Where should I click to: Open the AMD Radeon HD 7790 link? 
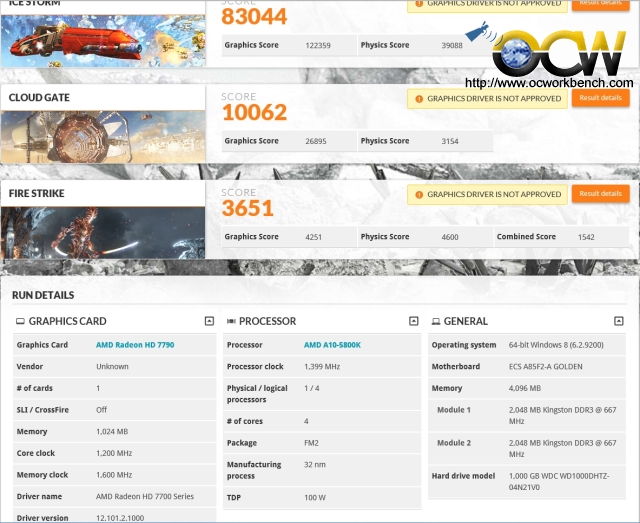(x=135, y=345)
